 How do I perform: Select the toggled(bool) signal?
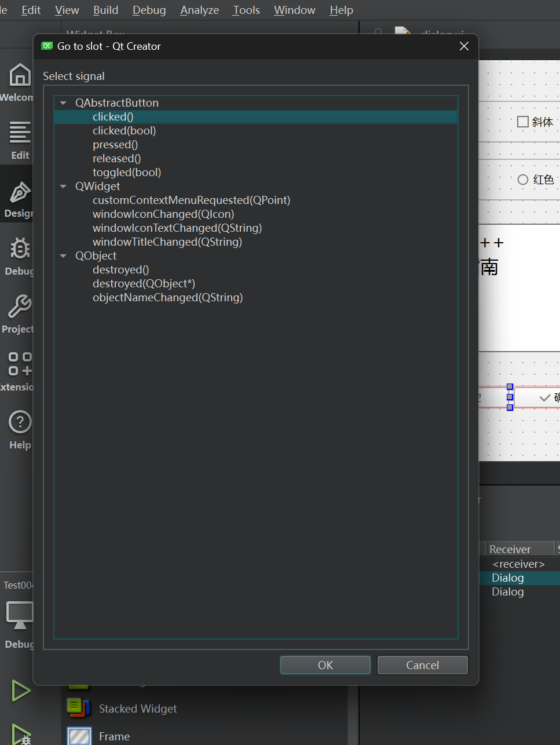click(127, 173)
